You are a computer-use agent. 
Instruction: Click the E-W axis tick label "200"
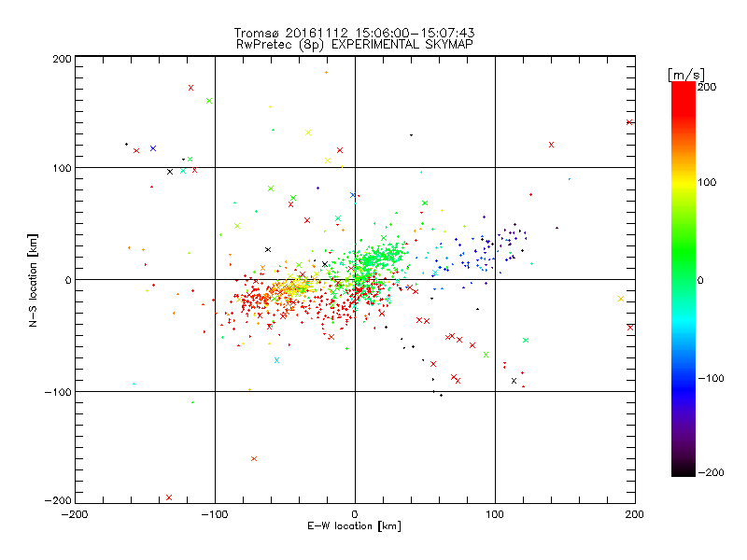[x=635, y=514]
